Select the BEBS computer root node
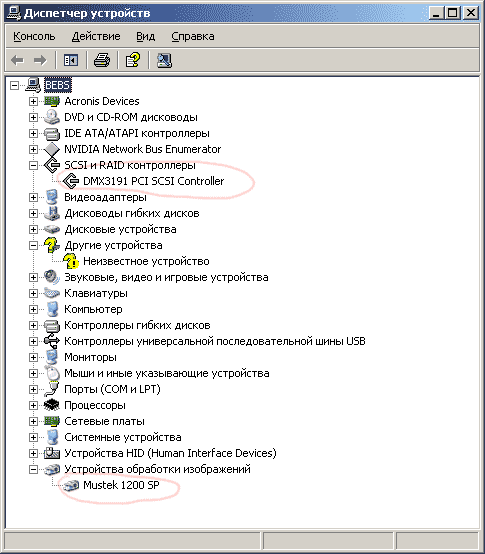The height and width of the screenshot is (554, 485). click(58, 85)
